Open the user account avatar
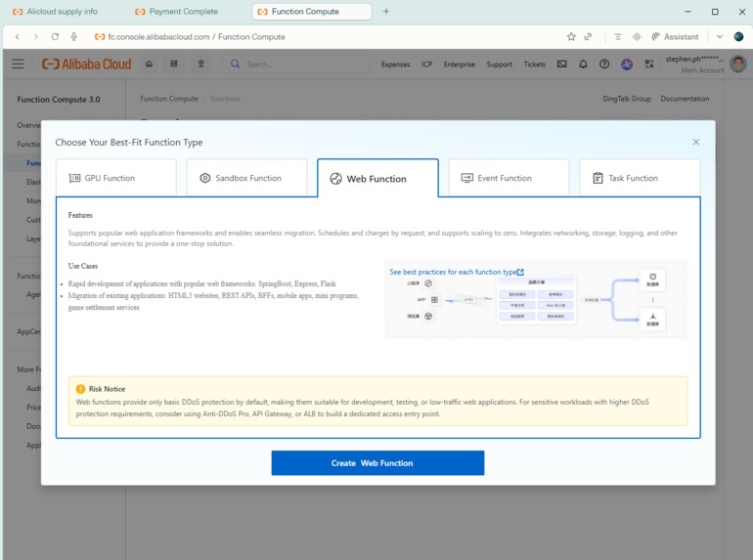 point(738,64)
